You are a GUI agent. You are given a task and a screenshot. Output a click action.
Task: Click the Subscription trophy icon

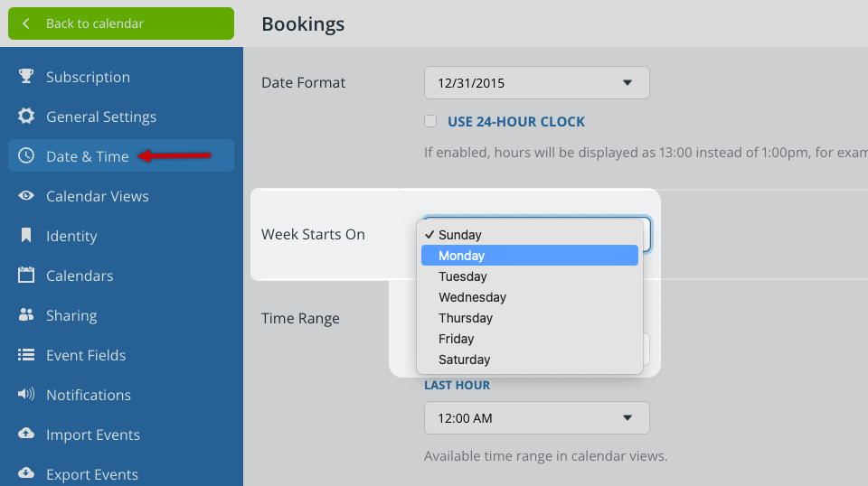click(x=26, y=77)
